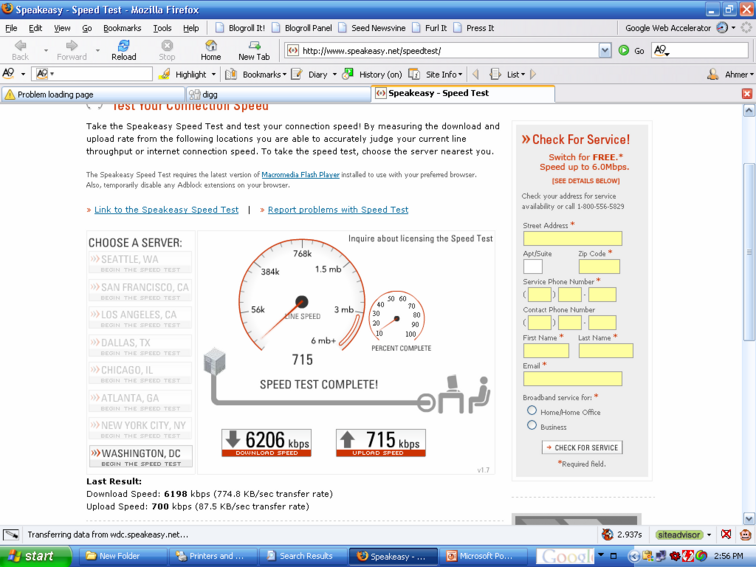Click the Stop loading icon
The image size is (756, 567).
pyautogui.click(x=167, y=45)
